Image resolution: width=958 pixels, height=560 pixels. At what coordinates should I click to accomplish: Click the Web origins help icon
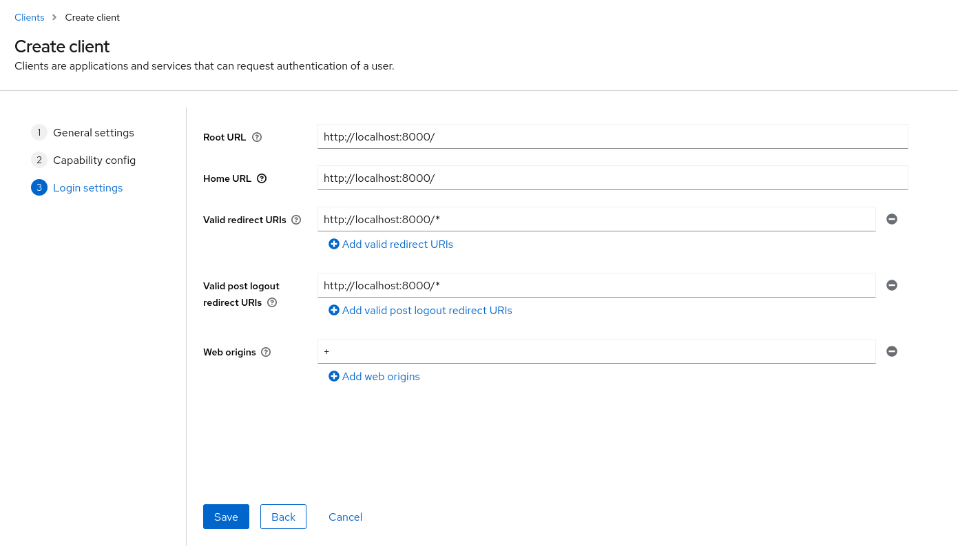(266, 352)
